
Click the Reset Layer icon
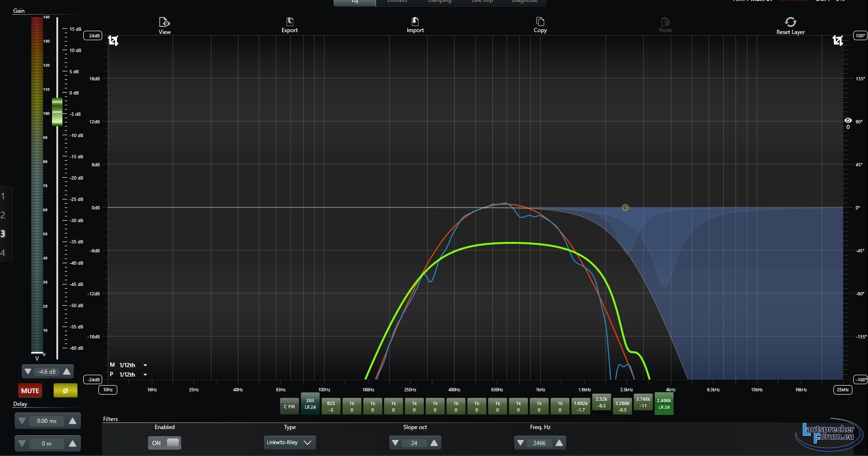pyautogui.click(x=790, y=22)
